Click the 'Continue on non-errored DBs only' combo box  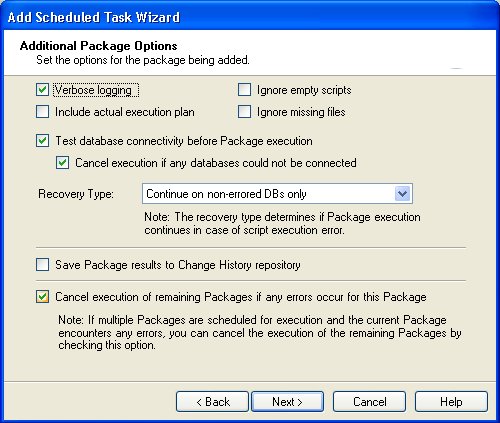(277, 194)
